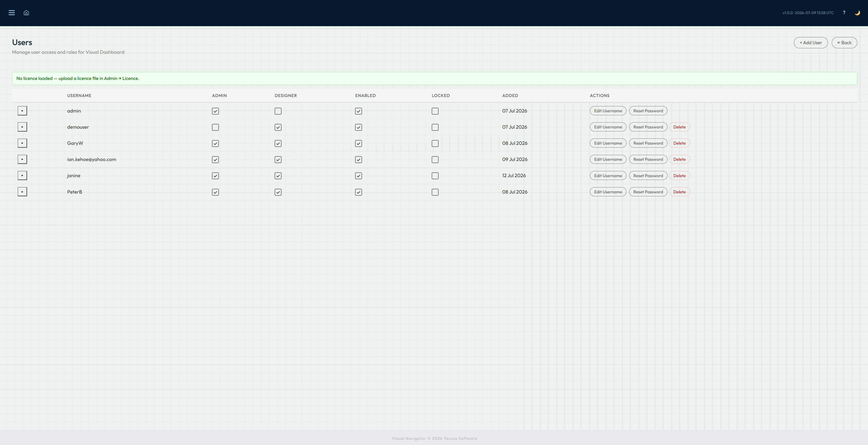Viewport: 868px width, 445px height.
Task: Open the hamburger navigation menu
Action: click(12, 13)
